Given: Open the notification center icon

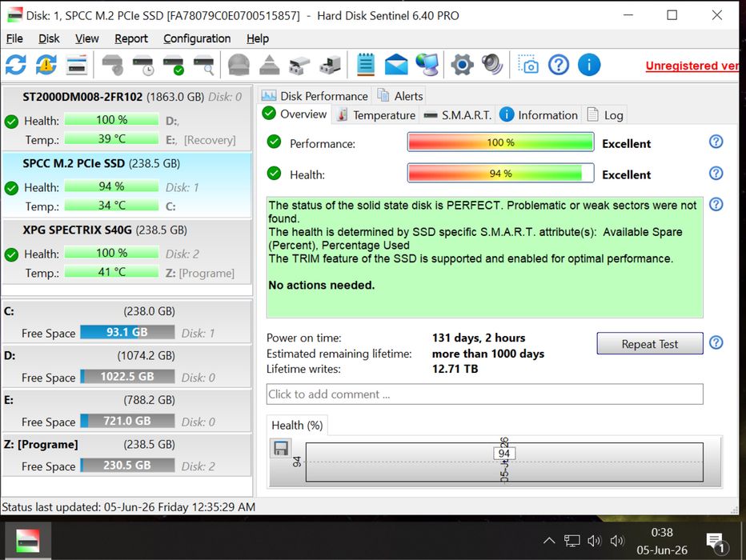Looking at the screenshot, I should [x=715, y=542].
